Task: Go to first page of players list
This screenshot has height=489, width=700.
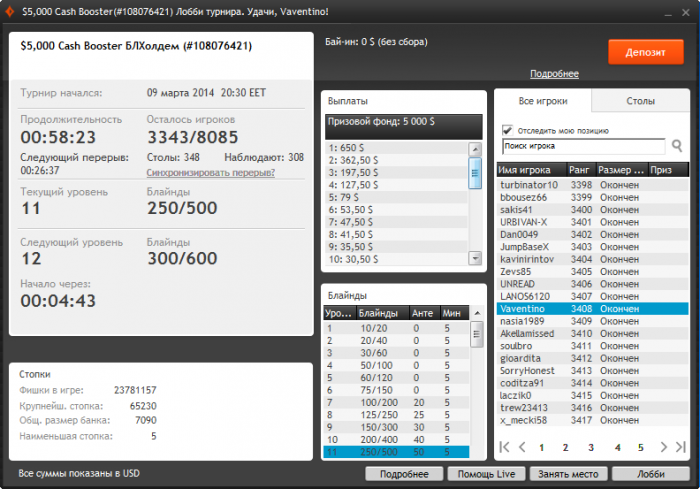Action: [504, 447]
